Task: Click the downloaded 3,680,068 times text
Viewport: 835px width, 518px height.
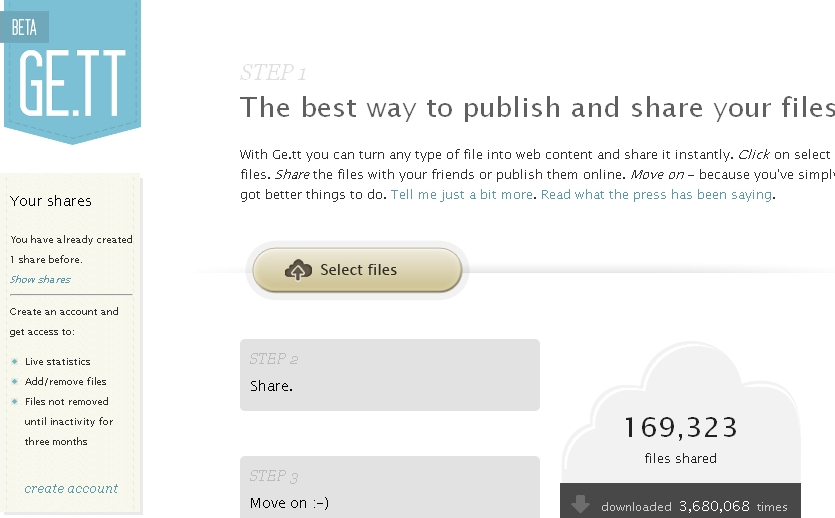Action: pos(694,507)
